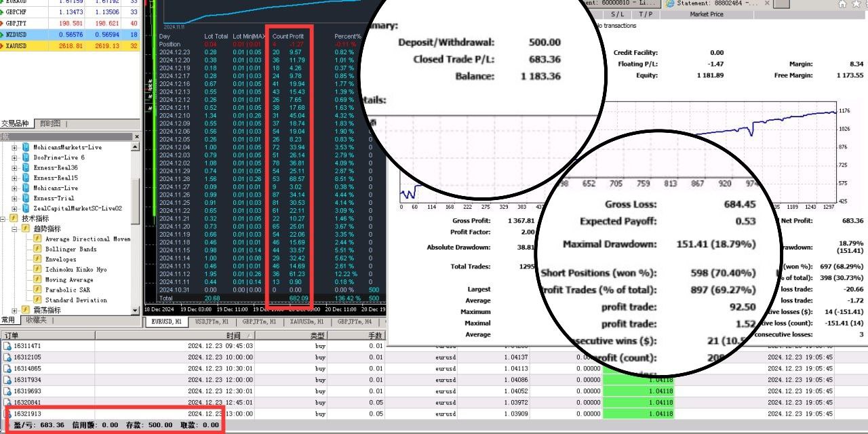The width and height of the screenshot is (868, 434).
Task: Click the browser Home icon
Action: (842, 3)
